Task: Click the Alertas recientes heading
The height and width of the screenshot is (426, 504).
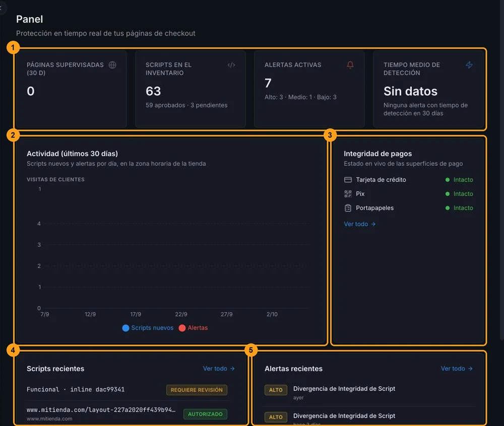Action: [x=293, y=369]
